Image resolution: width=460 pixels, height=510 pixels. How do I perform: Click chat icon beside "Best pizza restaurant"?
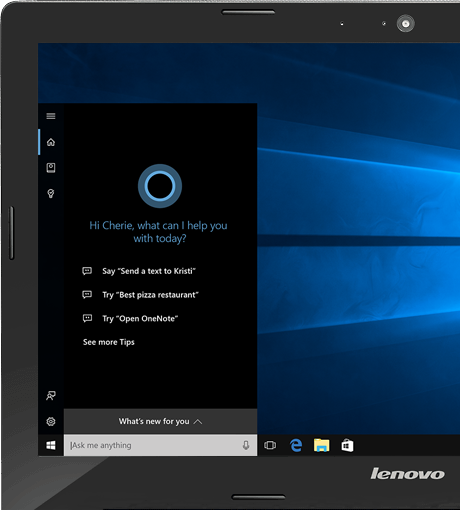click(87, 294)
